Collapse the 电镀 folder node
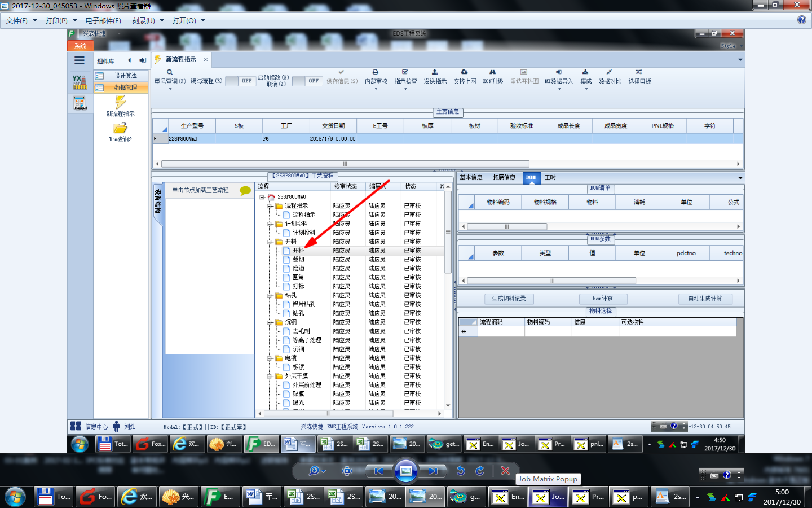 pyautogui.click(x=270, y=358)
